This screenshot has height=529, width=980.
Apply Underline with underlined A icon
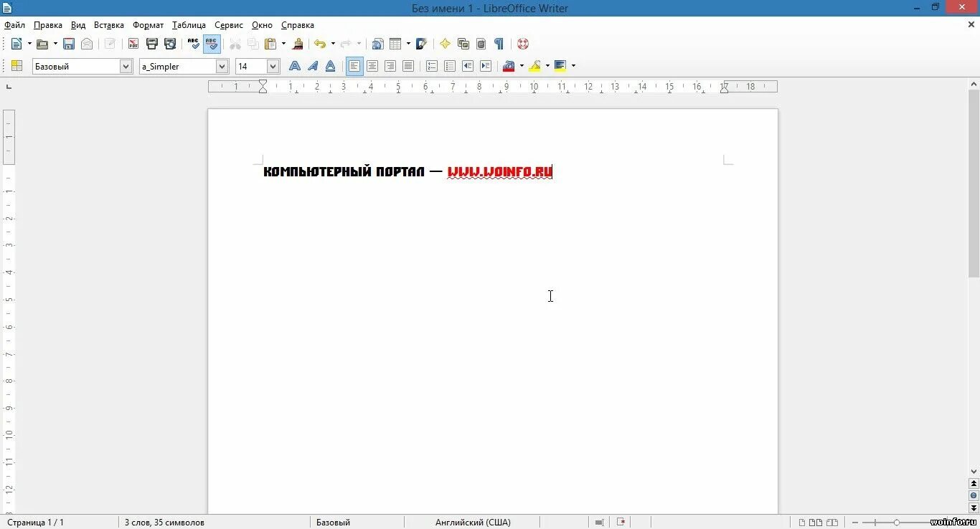pyautogui.click(x=331, y=66)
